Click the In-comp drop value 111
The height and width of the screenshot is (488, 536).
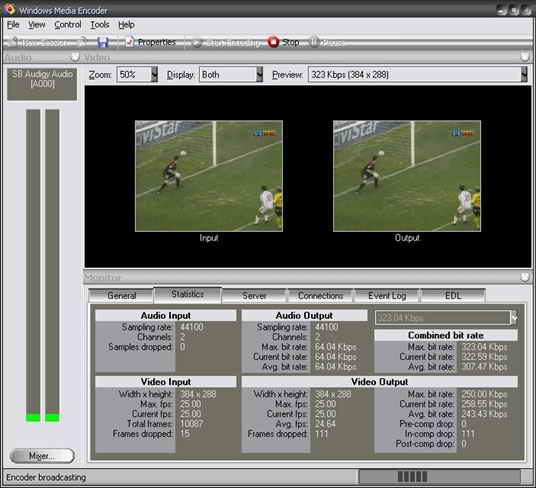click(468, 434)
